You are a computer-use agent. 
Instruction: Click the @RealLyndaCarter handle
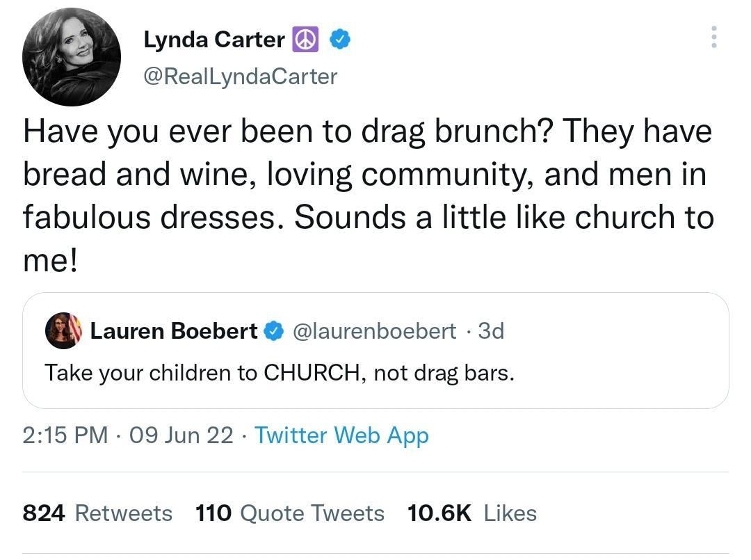click(x=241, y=77)
